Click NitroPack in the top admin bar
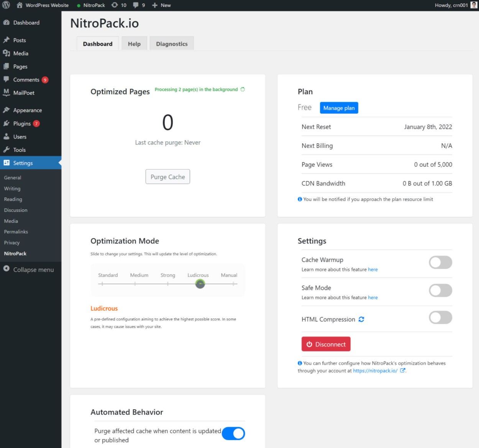 94,5
